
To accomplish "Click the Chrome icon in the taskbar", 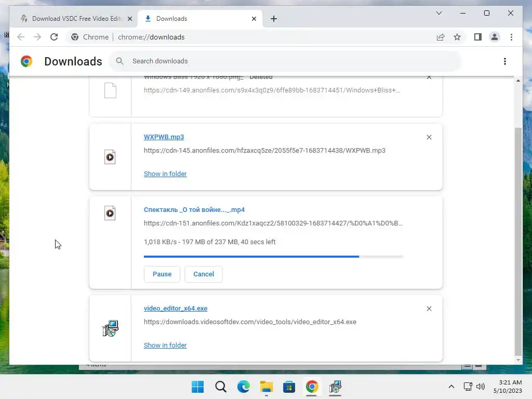I will pos(312,387).
